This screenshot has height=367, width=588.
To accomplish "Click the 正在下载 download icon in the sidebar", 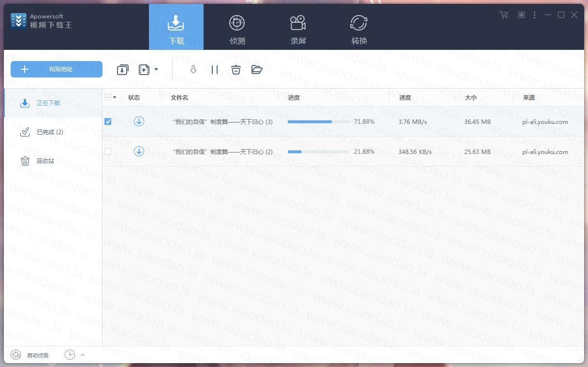I will coord(25,103).
